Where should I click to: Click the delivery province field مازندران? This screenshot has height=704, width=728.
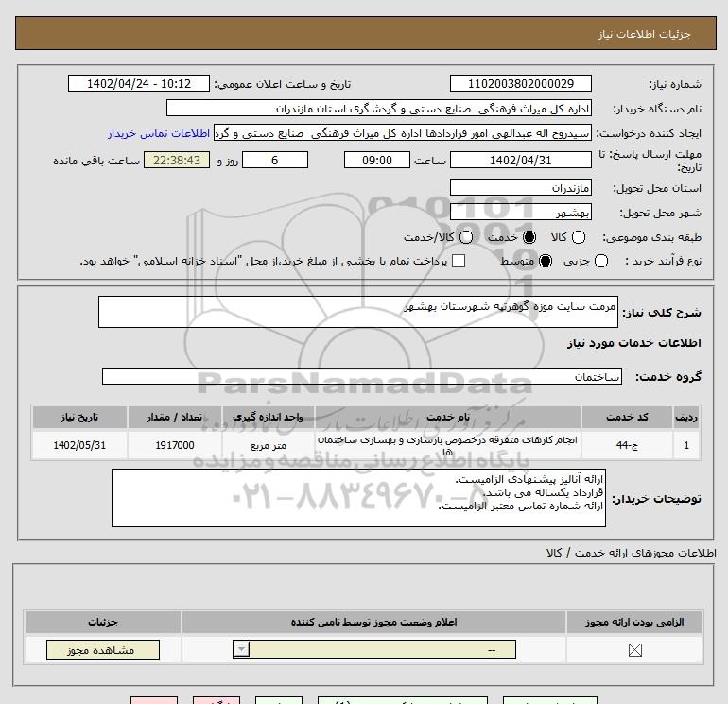(x=520, y=187)
